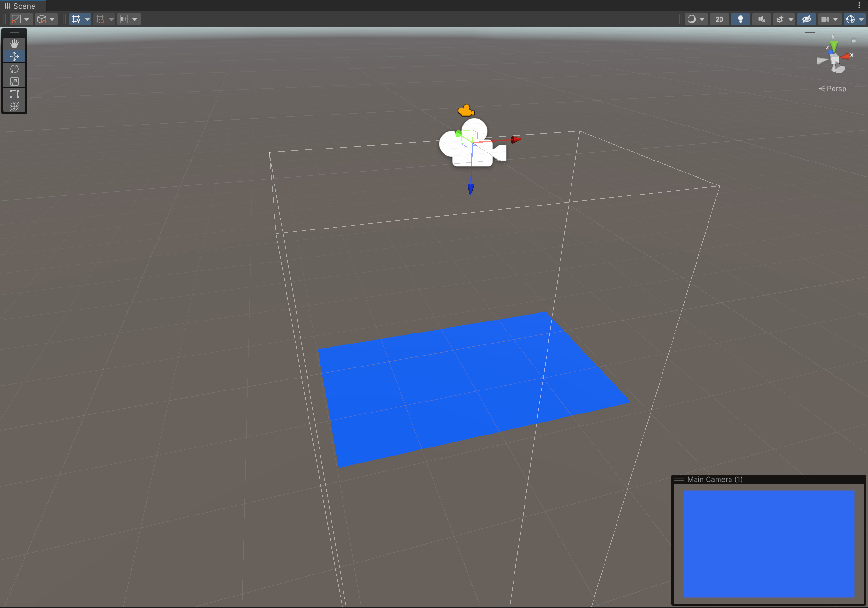Toggle hidden objects scene visibility
The image size is (868, 608).
tap(807, 19)
